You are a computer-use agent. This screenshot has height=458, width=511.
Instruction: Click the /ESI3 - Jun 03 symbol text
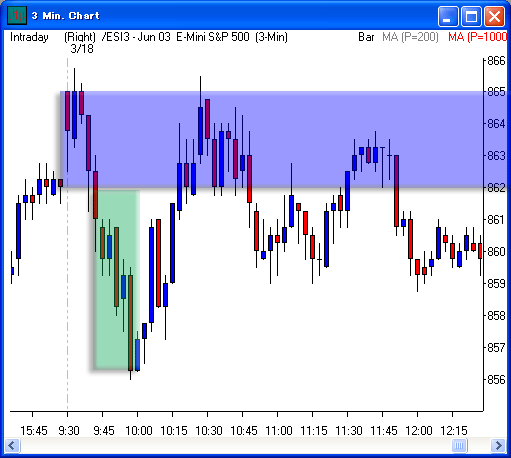click(x=136, y=37)
